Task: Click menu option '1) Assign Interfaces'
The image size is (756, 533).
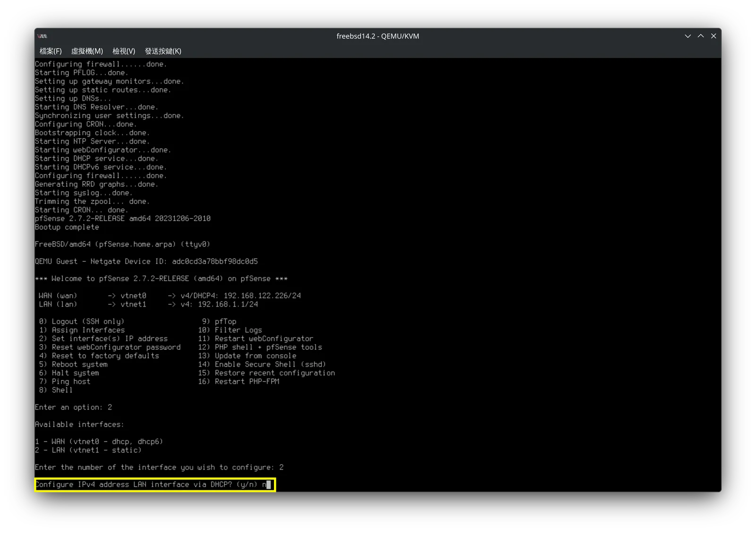Action: 82,330
